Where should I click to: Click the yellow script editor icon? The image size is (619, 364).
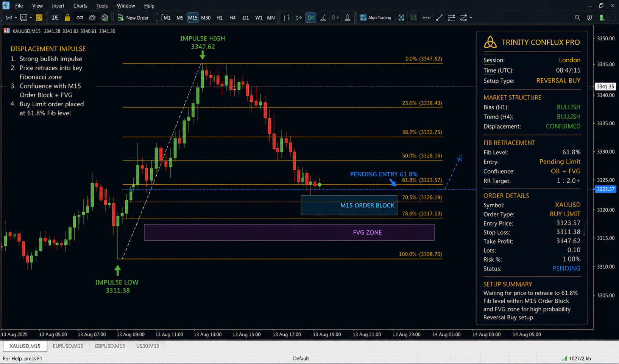[x=39, y=18]
